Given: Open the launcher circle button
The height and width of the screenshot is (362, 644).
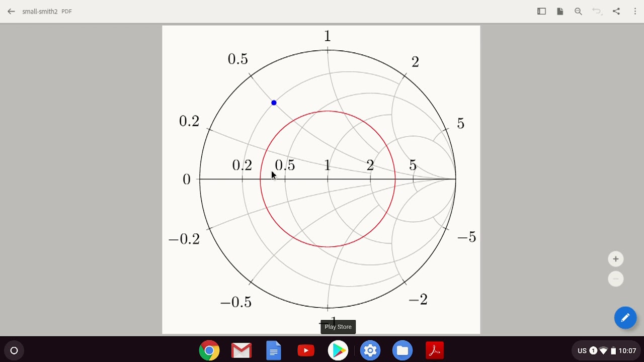Looking at the screenshot, I should (14, 351).
